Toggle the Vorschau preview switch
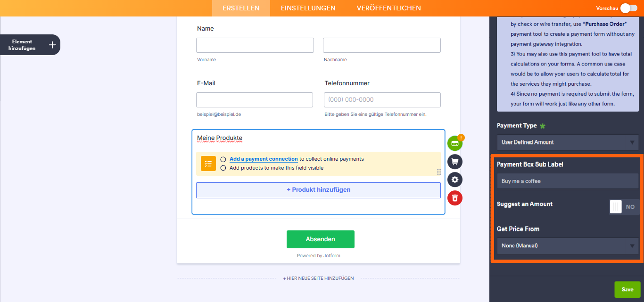 coord(628,8)
